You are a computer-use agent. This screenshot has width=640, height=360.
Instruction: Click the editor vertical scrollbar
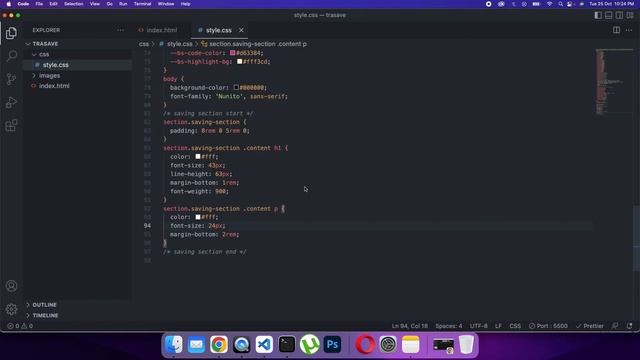pyautogui.click(x=636, y=238)
